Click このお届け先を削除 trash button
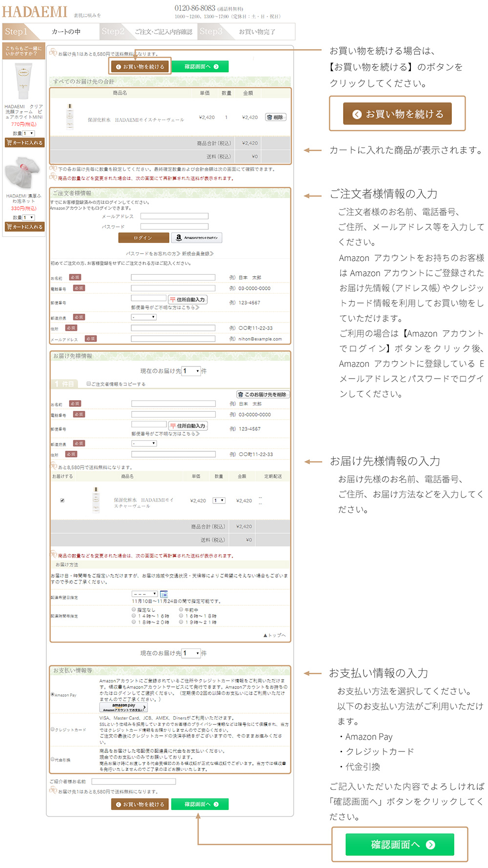 pyautogui.click(x=263, y=394)
